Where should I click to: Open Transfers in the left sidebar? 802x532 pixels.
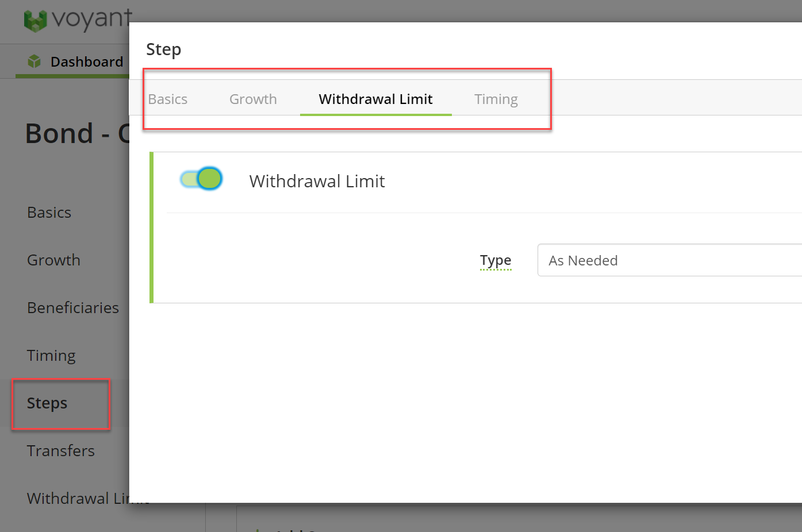point(61,451)
